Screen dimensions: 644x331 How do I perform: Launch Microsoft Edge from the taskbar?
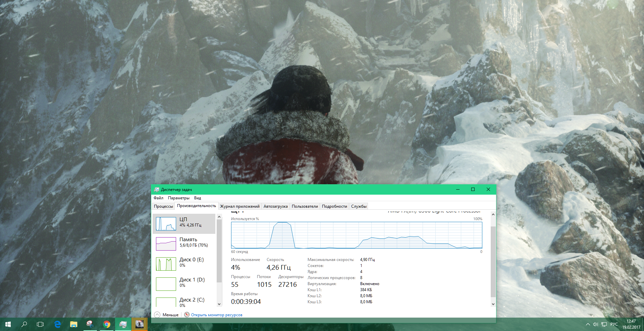57,324
